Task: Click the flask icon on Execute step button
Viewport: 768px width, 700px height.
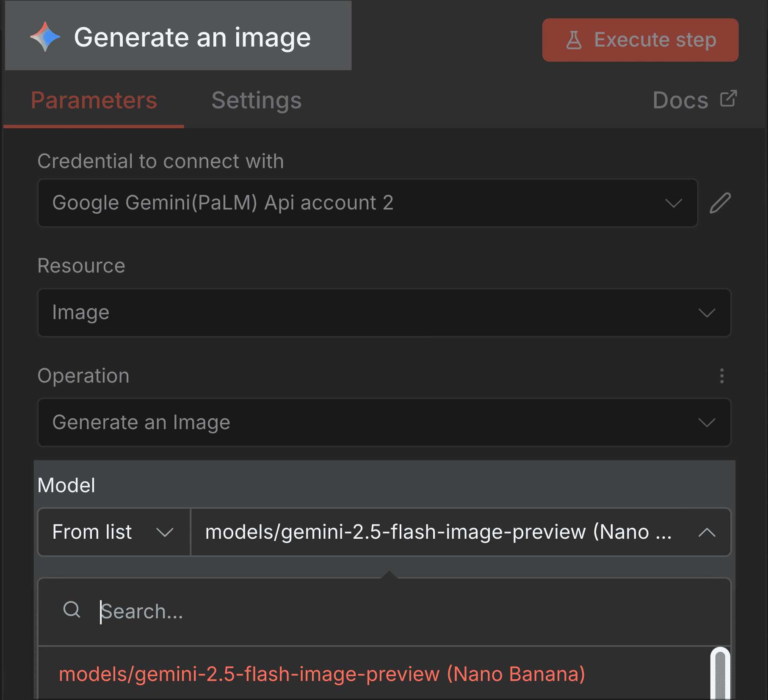Action: click(x=575, y=40)
